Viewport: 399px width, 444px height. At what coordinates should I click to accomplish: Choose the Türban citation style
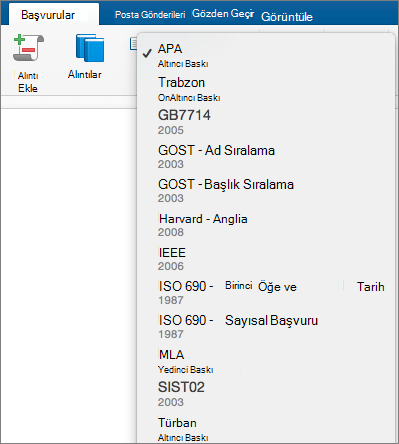pyautogui.click(x=266, y=429)
